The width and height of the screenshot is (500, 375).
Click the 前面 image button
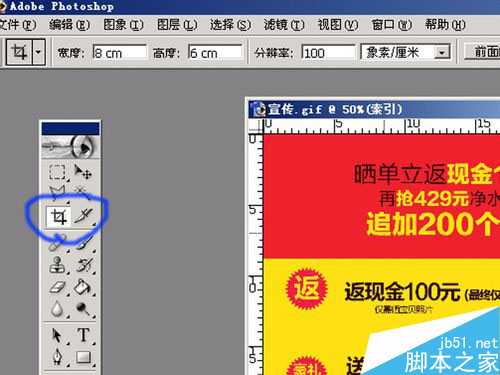pyautogui.click(x=483, y=52)
